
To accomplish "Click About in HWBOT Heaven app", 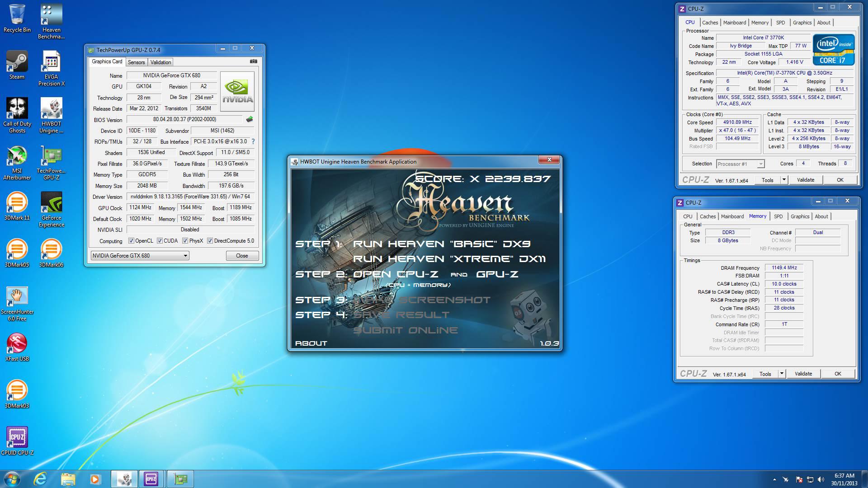I will pyautogui.click(x=311, y=343).
